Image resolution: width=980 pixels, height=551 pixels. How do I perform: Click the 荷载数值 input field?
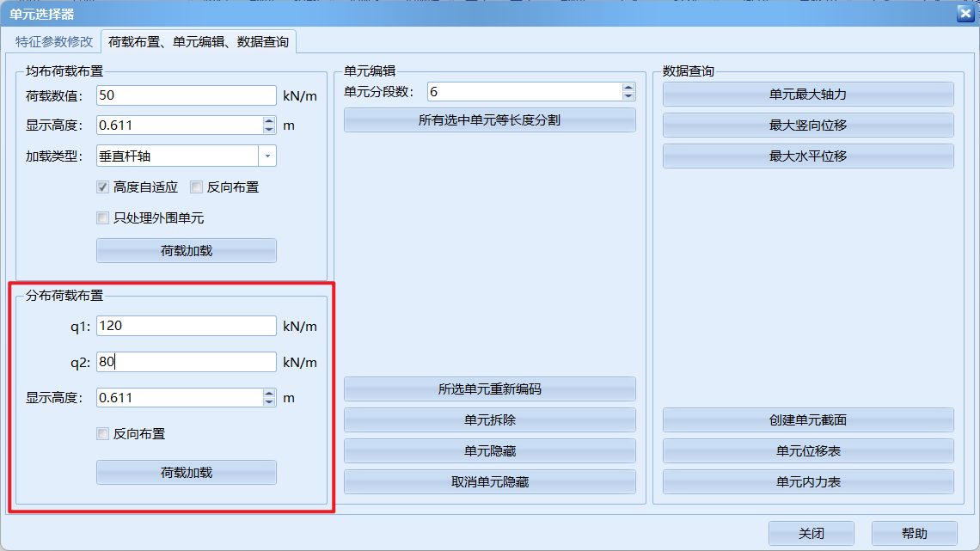click(x=186, y=95)
